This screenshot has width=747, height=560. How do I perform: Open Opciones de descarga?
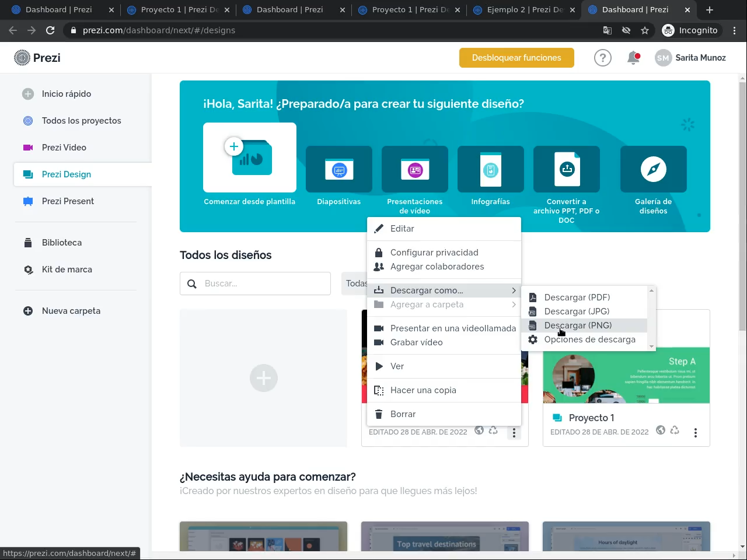(585, 339)
